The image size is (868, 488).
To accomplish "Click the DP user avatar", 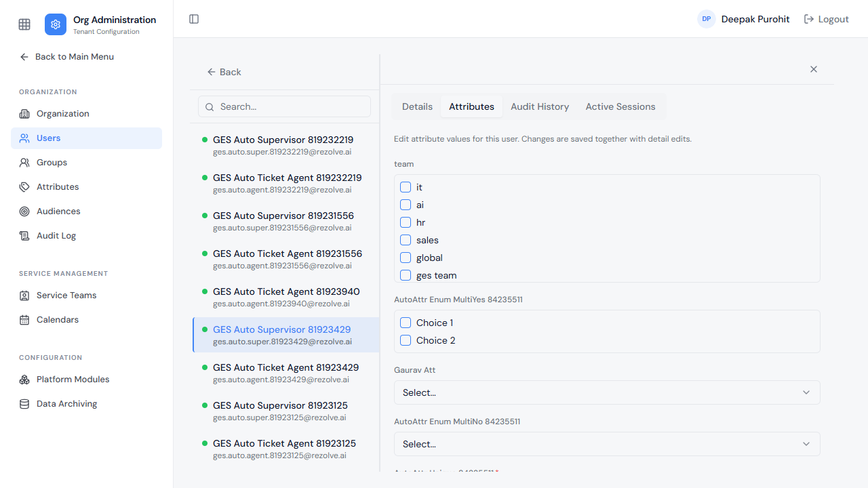I will pyautogui.click(x=707, y=19).
